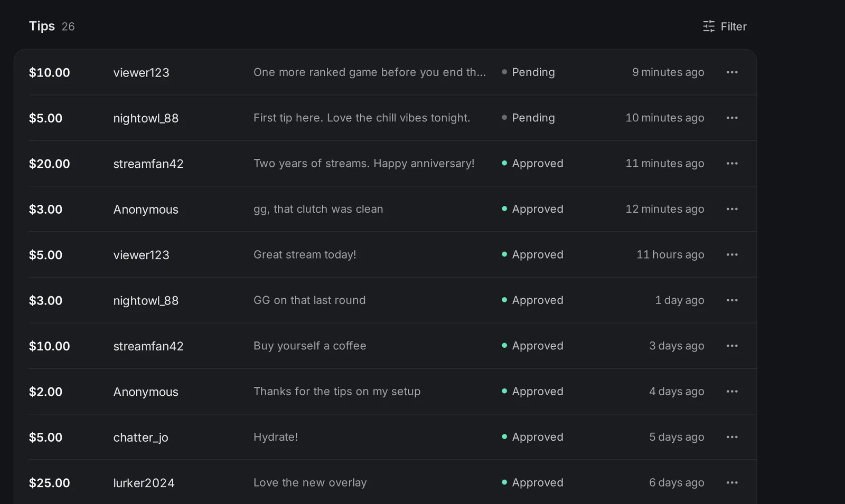Click the tip message starting 'One more ranked game'
This screenshot has height=504, width=845.
[370, 72]
